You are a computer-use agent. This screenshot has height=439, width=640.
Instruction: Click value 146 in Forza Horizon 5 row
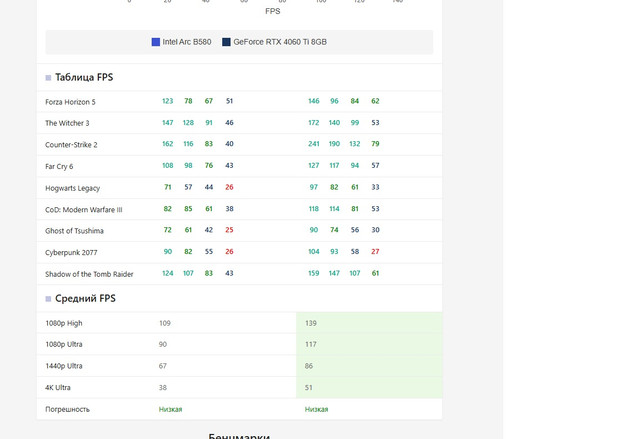coord(313,101)
